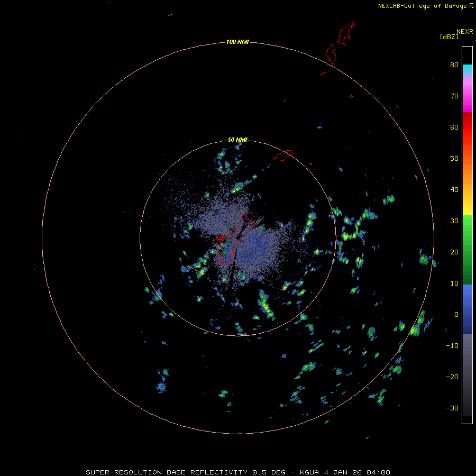Click the 04:00 timestamp in footer
This screenshot has width=476, height=476.
(378, 472)
